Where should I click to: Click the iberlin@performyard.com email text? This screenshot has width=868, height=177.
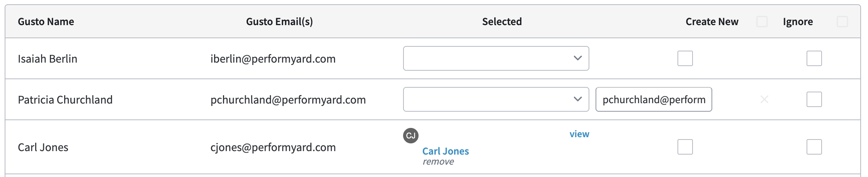273,59
